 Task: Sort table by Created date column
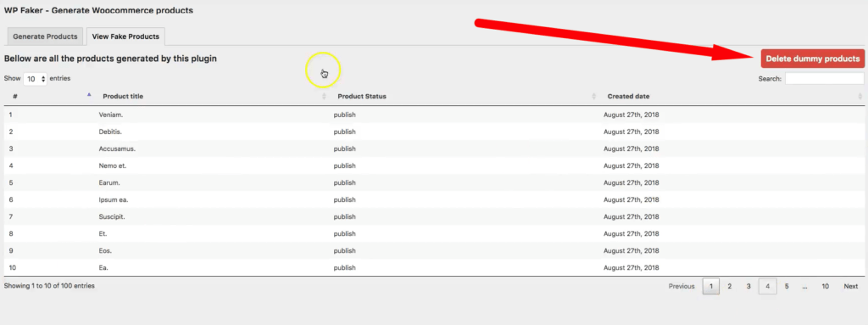(x=732, y=97)
